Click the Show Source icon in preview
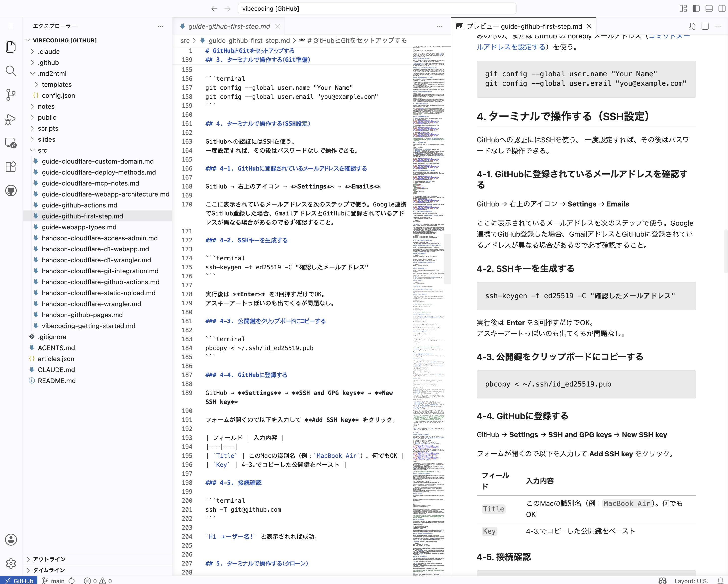This screenshot has height=584, width=728. point(692,26)
